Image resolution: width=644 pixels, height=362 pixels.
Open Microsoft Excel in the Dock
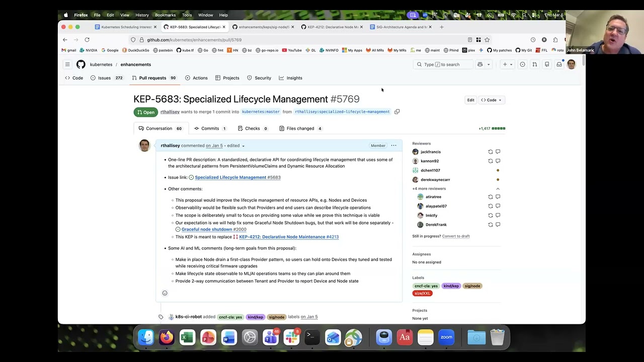pyautogui.click(x=187, y=337)
